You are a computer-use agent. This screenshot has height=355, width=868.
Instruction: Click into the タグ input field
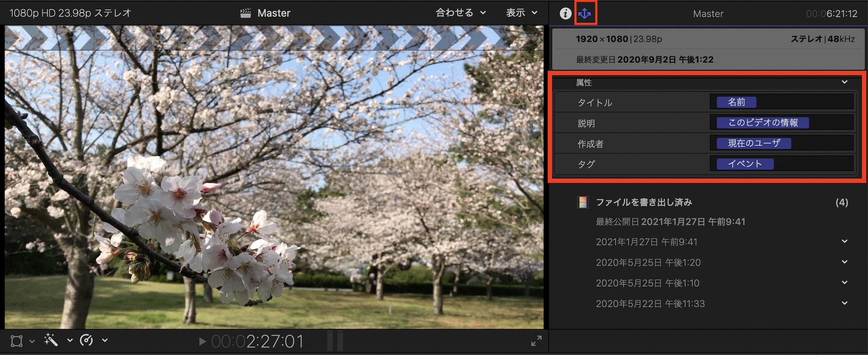[782, 164]
